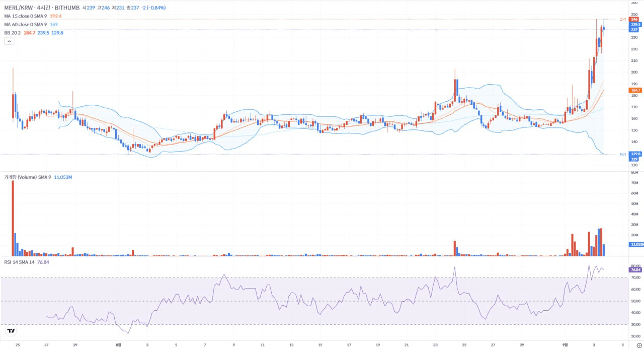644x349 pixels.
Task: Click the 184.7 orange price label on the axis
Action: point(635,90)
